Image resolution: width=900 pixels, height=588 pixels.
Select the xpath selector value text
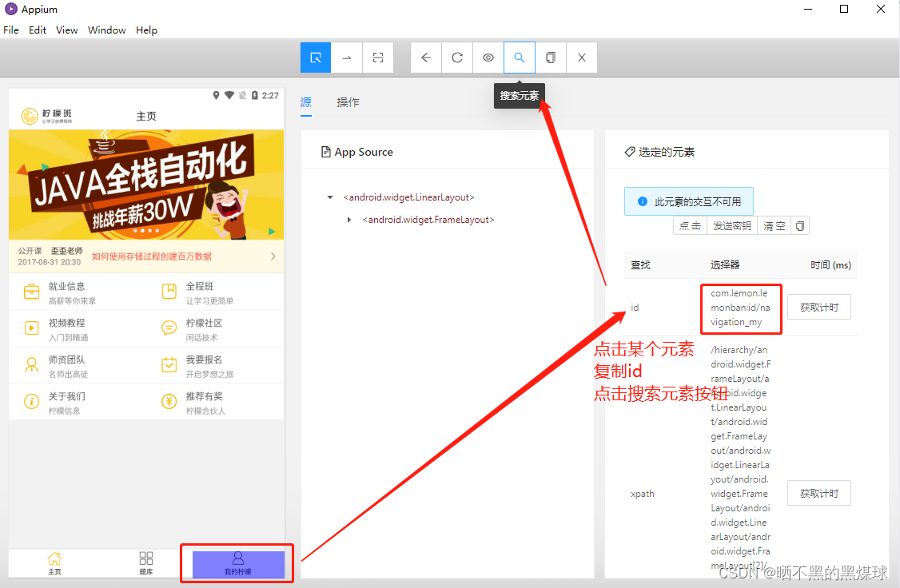[x=740, y=458]
